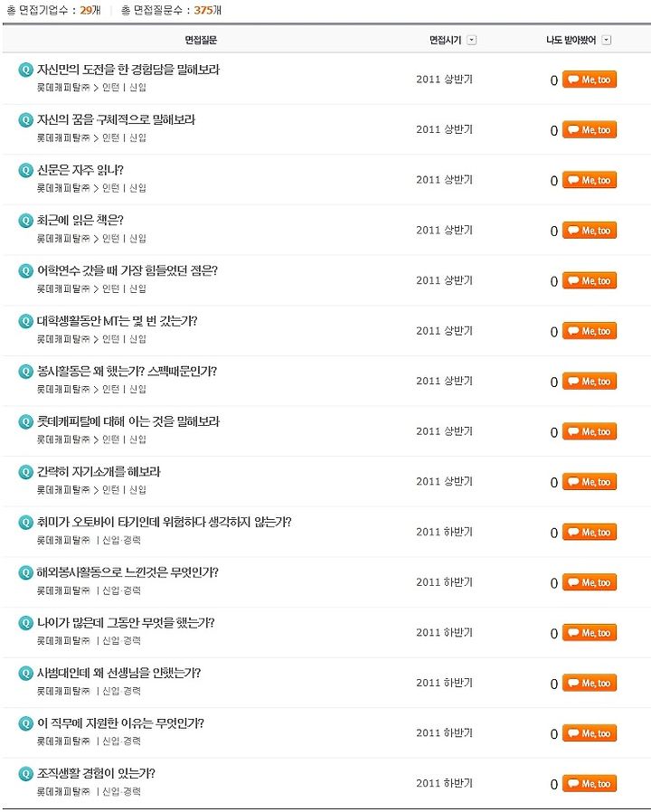Click the Q icon beside '신문은 자주 읽나?'

25,170
